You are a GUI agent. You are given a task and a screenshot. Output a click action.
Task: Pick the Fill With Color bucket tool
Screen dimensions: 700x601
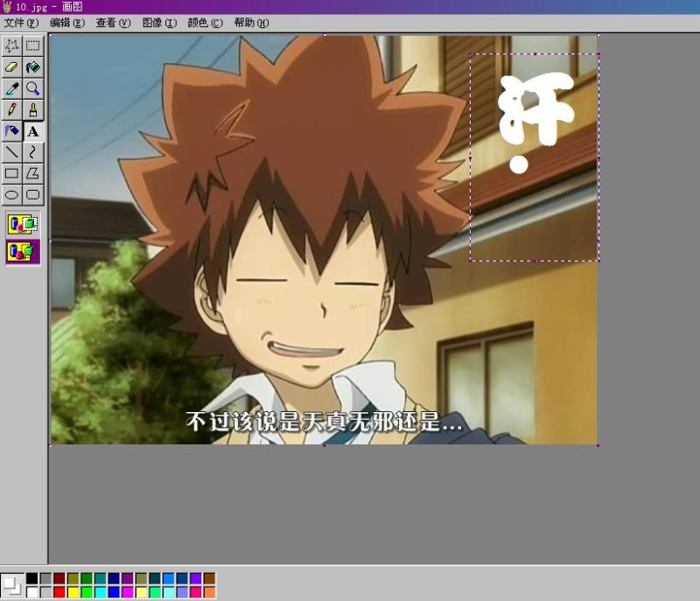pos(33,67)
